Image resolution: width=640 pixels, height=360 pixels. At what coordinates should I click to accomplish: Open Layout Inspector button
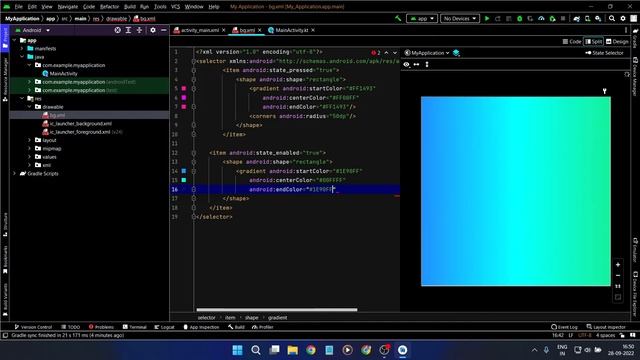[606, 327]
